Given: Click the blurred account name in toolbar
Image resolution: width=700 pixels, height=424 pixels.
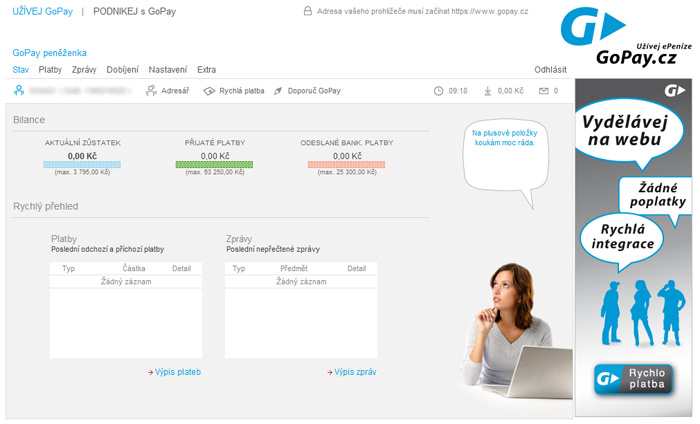Looking at the screenshot, I should point(79,91).
